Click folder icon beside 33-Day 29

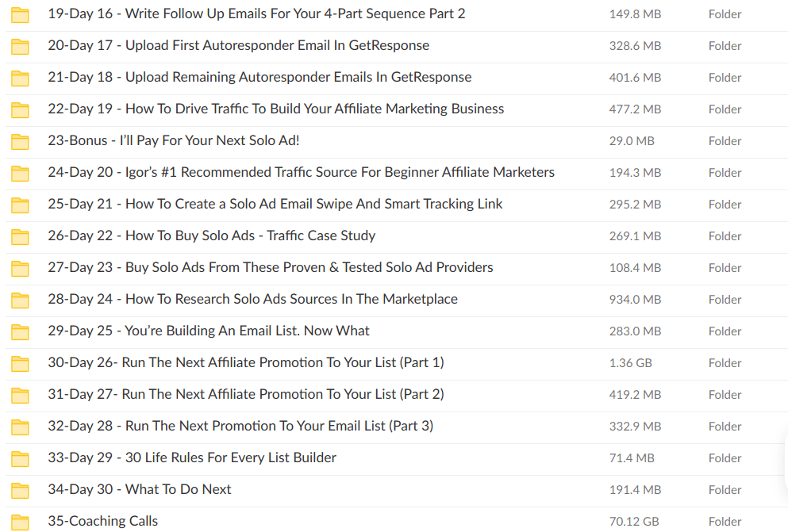(20, 458)
